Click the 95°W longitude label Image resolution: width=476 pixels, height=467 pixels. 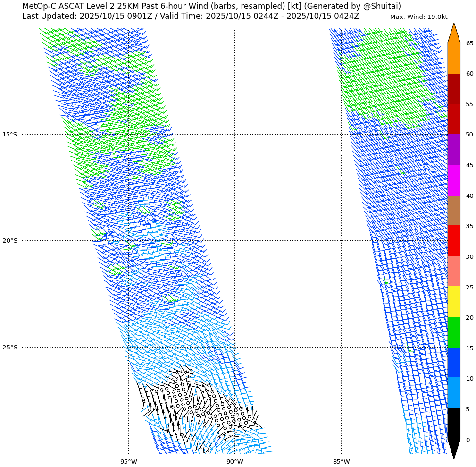coord(128,462)
